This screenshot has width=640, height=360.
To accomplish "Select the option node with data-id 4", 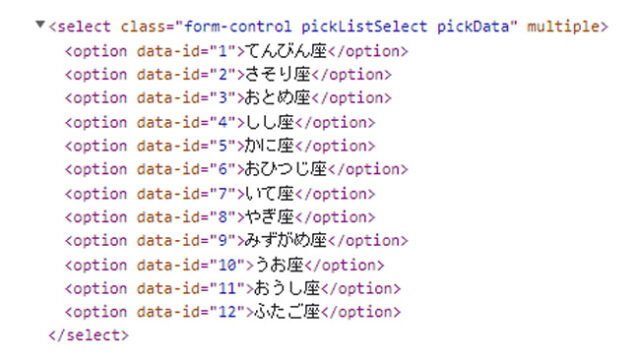I will [220, 122].
